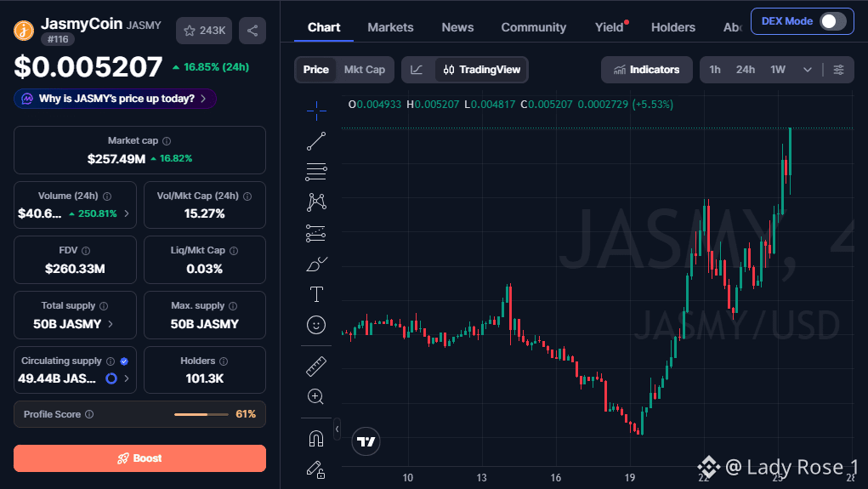Click the circulating supply ring indicator
Image resolution: width=868 pixels, height=489 pixels.
click(x=111, y=378)
